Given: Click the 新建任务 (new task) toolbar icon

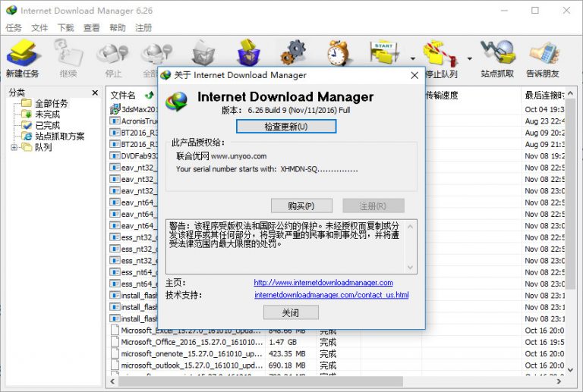Looking at the screenshot, I should (22, 58).
